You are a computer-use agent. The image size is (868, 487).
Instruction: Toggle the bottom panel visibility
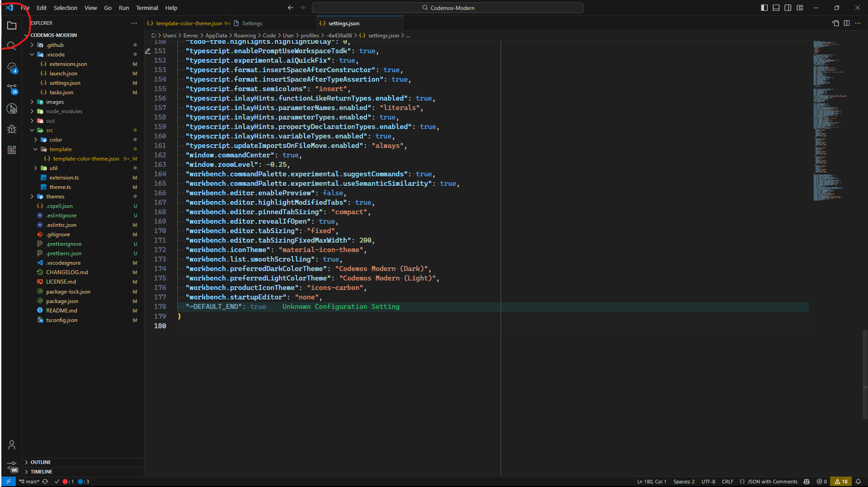pos(775,8)
